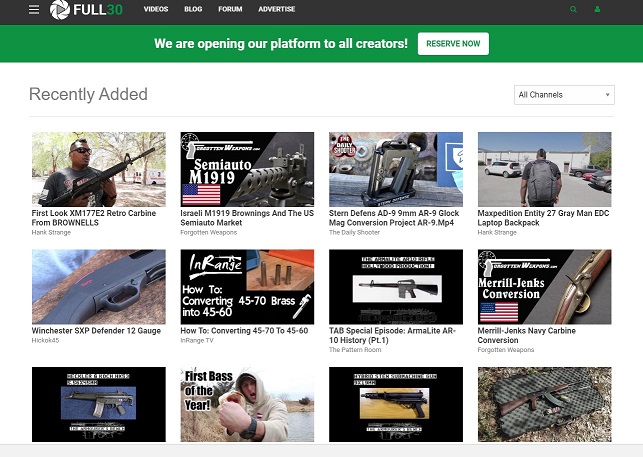The width and height of the screenshot is (643, 457).
Task: Click title Winchester SXP Defender 12 Gauge
Action: coord(96,331)
